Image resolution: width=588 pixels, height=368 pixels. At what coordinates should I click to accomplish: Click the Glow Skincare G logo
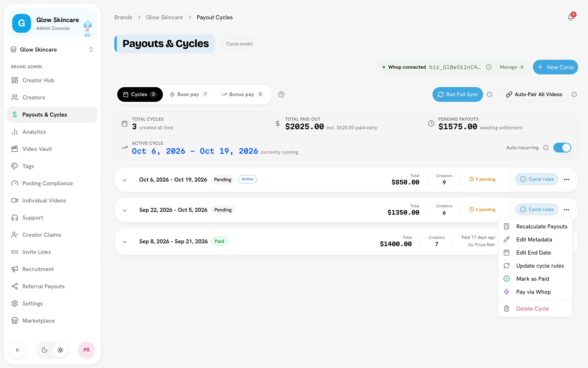22,23
